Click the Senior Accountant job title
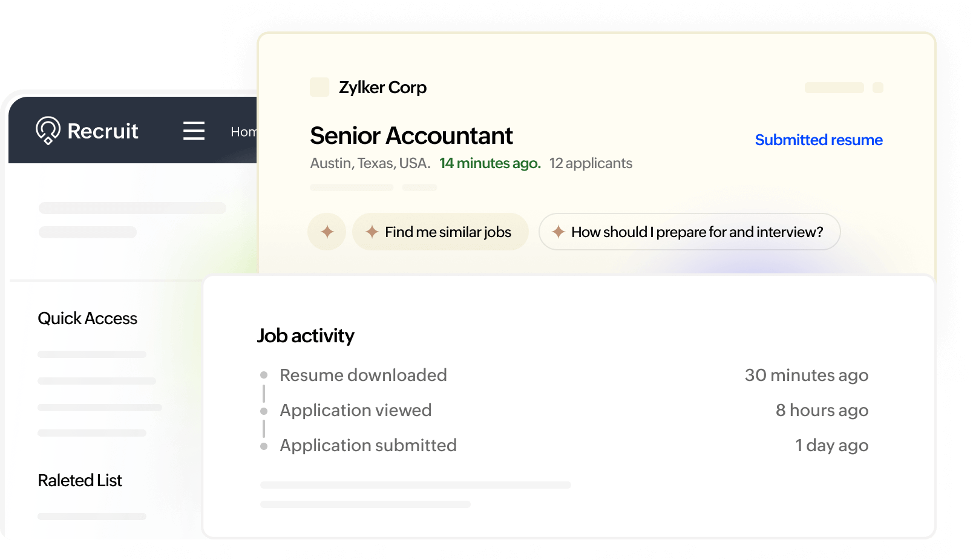This screenshot has height=560, width=973. [411, 136]
